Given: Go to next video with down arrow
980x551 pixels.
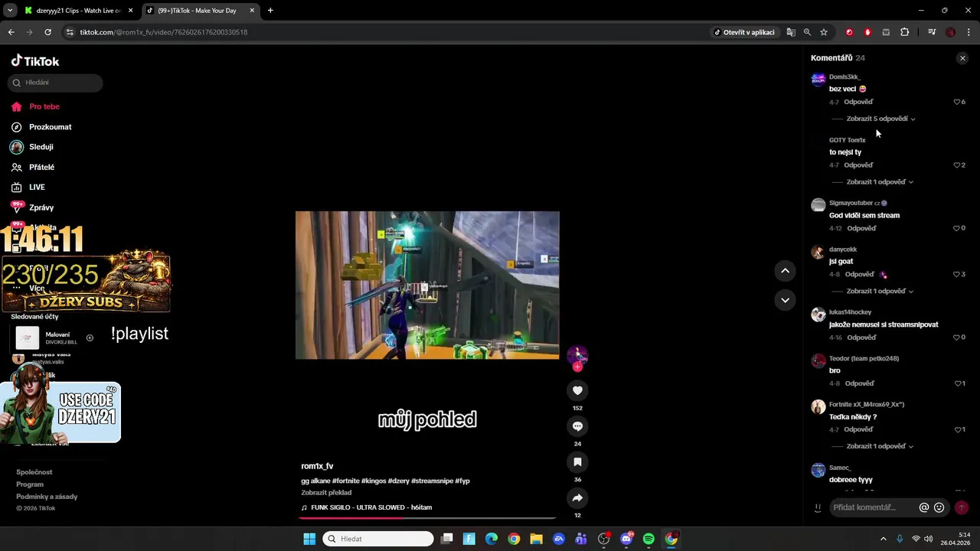Looking at the screenshot, I should point(785,300).
